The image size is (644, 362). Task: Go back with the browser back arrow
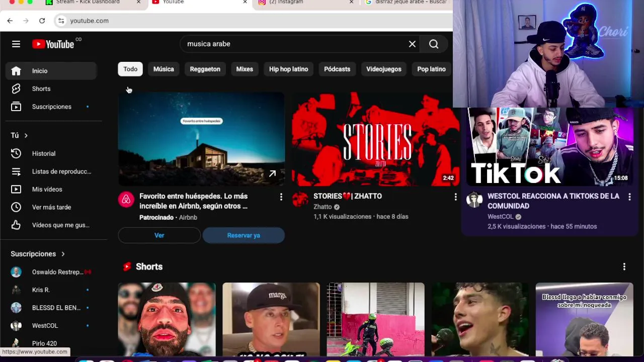point(10,21)
